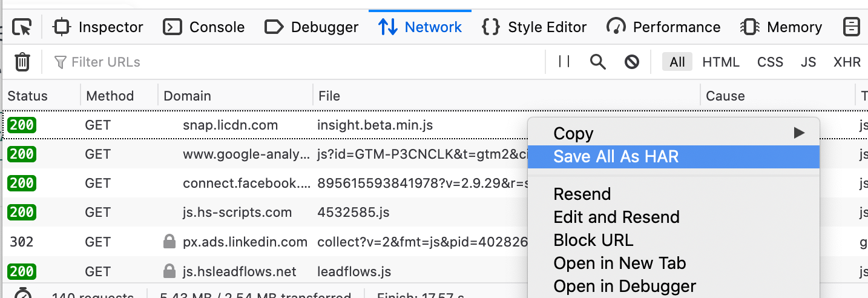868x298 pixels.
Task: Open the Memory tab
Action: tap(782, 27)
